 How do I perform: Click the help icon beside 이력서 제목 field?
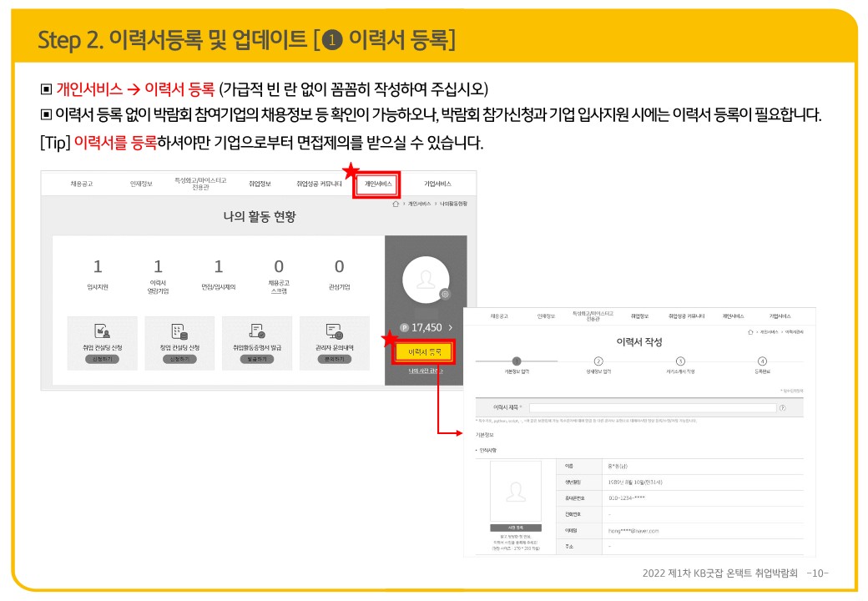pyautogui.click(x=782, y=407)
